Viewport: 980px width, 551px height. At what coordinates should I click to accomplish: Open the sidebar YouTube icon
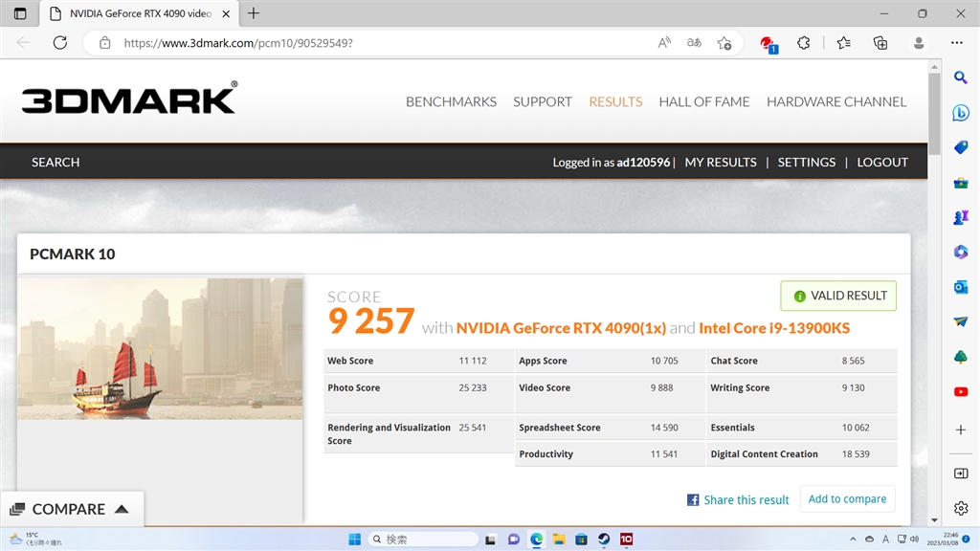pyautogui.click(x=961, y=391)
